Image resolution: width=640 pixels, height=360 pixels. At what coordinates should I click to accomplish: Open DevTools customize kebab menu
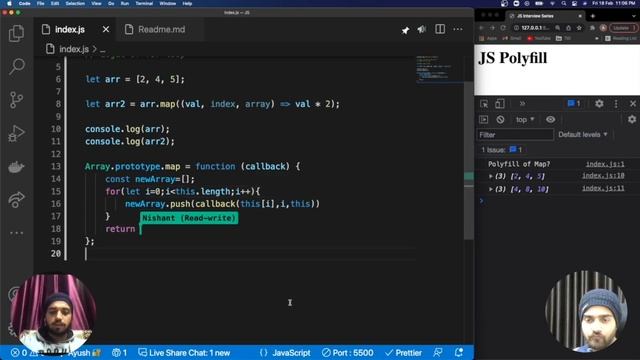[616, 104]
